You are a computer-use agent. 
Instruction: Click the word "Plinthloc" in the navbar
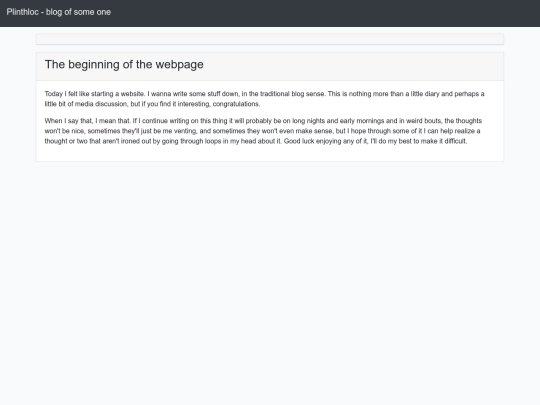click(22, 12)
